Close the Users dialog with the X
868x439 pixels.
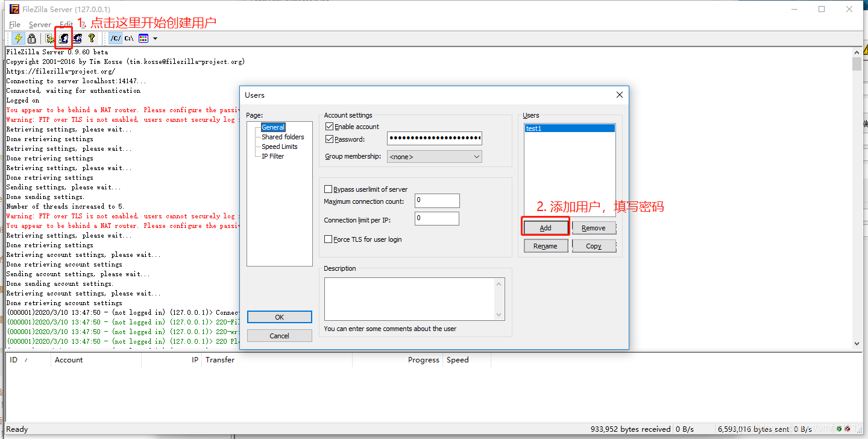[619, 95]
